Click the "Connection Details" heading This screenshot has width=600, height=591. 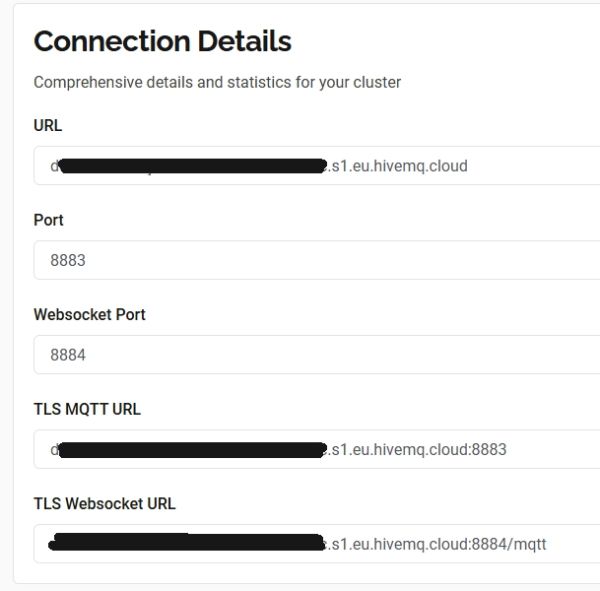point(162,41)
